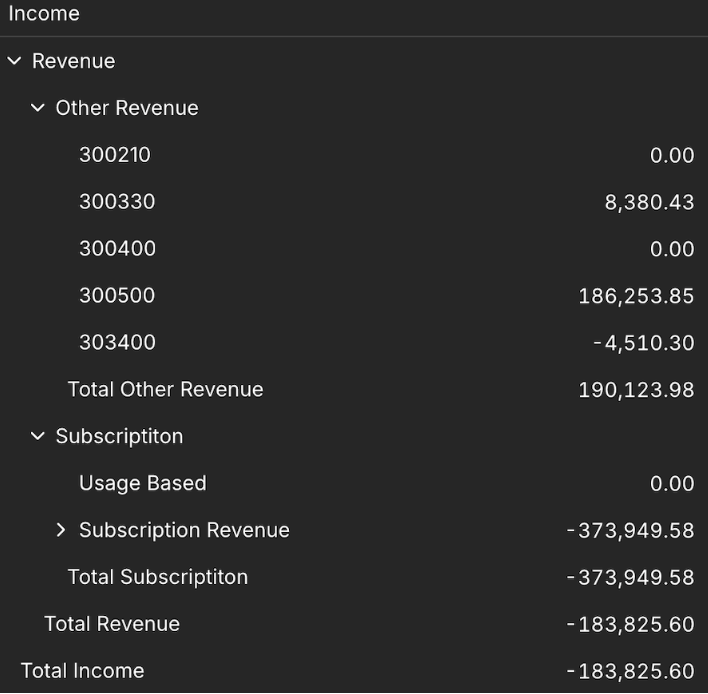The width and height of the screenshot is (708, 694).
Task: Click the Total Income amount -183,825.60
Action: (630, 671)
